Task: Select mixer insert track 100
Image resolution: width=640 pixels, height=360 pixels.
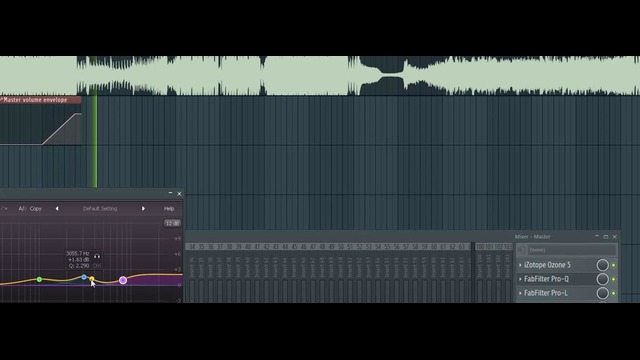Action: point(480,247)
